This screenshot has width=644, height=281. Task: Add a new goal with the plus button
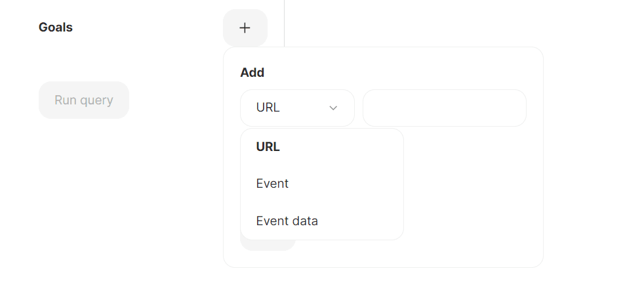245,28
